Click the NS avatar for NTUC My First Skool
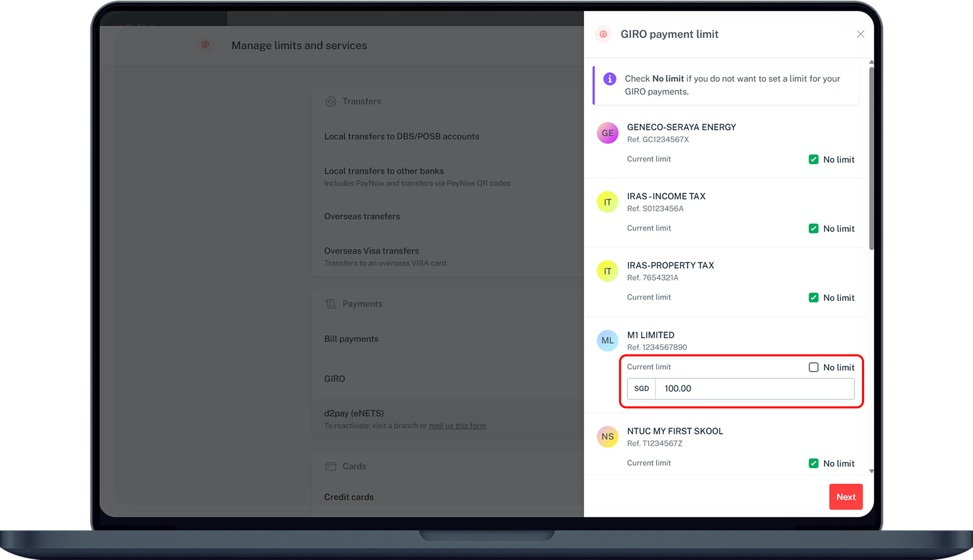Image resolution: width=973 pixels, height=560 pixels. pos(607,437)
